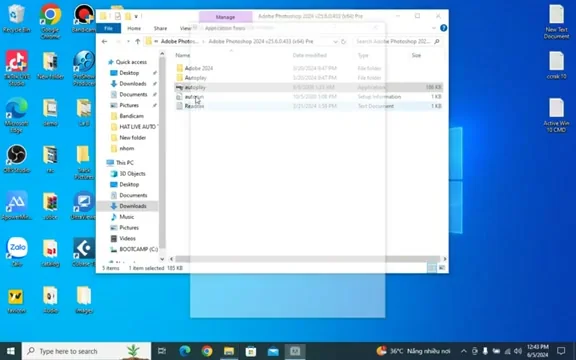Select Pictures under Quick access
The image size is (576, 360).
tap(129, 105)
